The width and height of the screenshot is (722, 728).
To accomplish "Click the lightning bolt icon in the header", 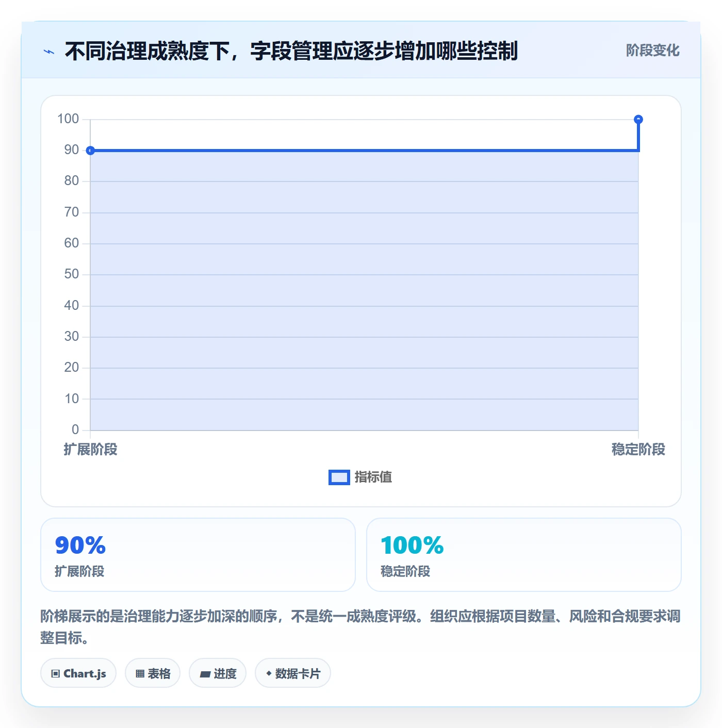I will [x=49, y=52].
